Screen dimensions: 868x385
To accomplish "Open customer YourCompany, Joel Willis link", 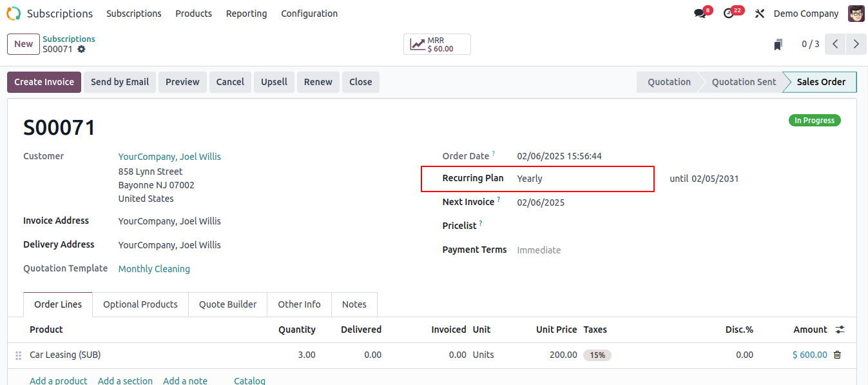I will point(169,157).
